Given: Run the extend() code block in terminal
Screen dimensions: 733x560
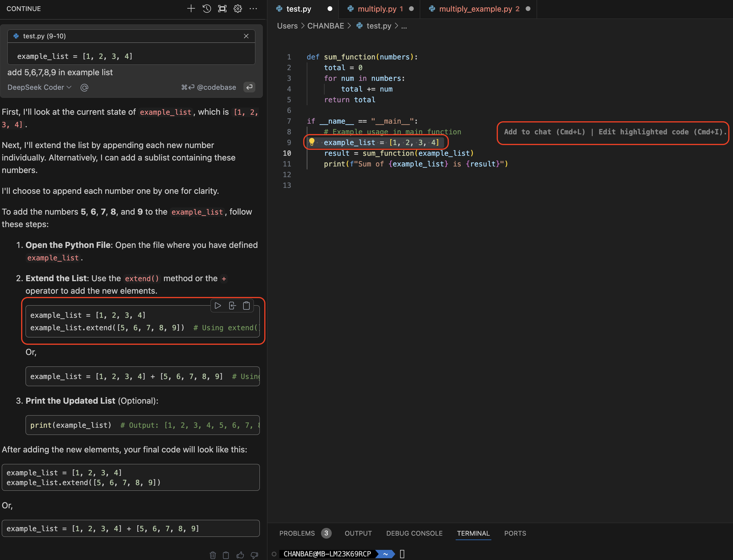Looking at the screenshot, I should point(218,306).
